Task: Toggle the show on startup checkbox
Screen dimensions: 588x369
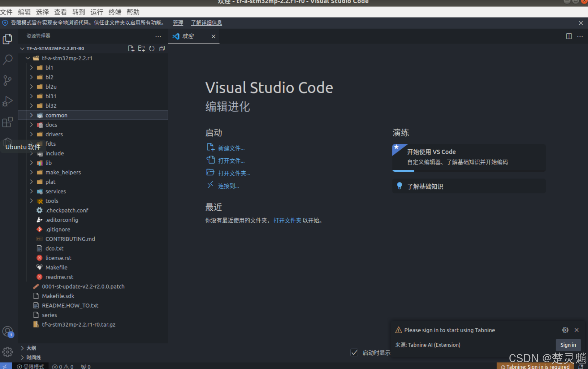Action: tap(354, 352)
